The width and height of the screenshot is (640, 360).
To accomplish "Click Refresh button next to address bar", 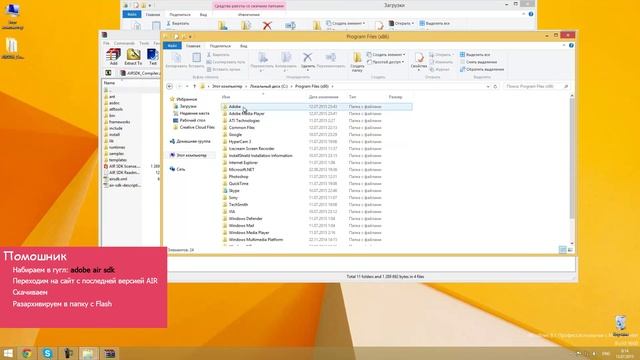I will [x=495, y=87].
